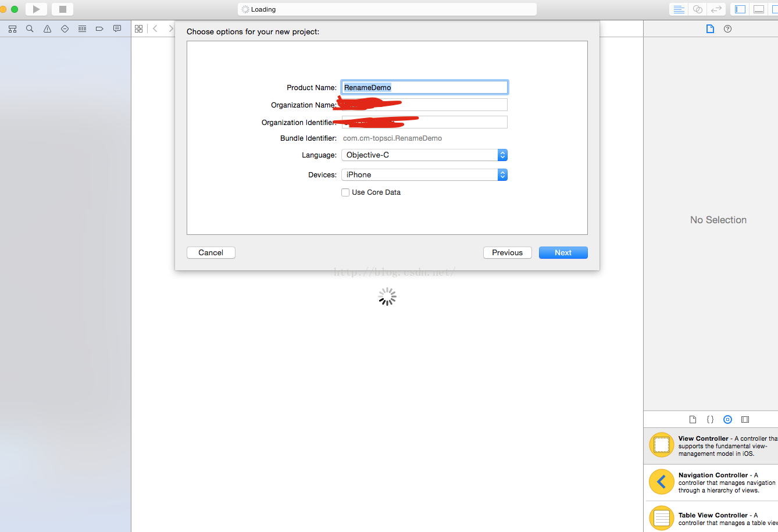
Task: Open the Find navigator magnifier icon
Action: click(x=30, y=28)
